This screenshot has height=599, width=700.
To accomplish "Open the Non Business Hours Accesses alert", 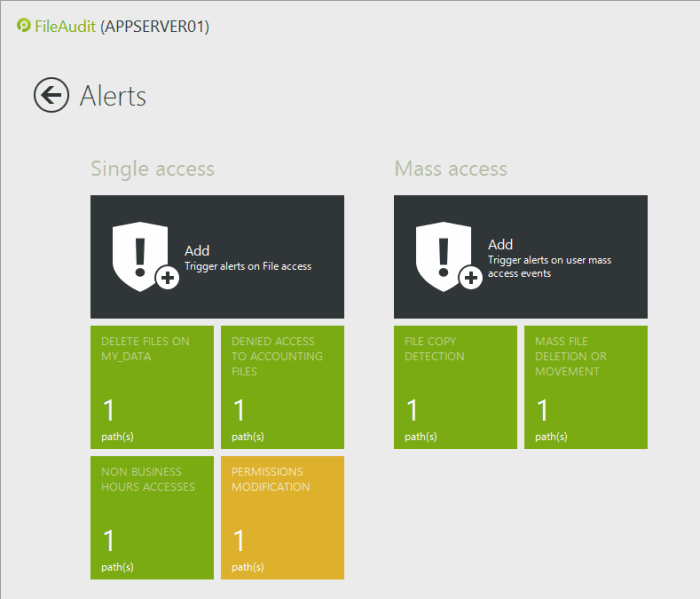I will pos(152,517).
